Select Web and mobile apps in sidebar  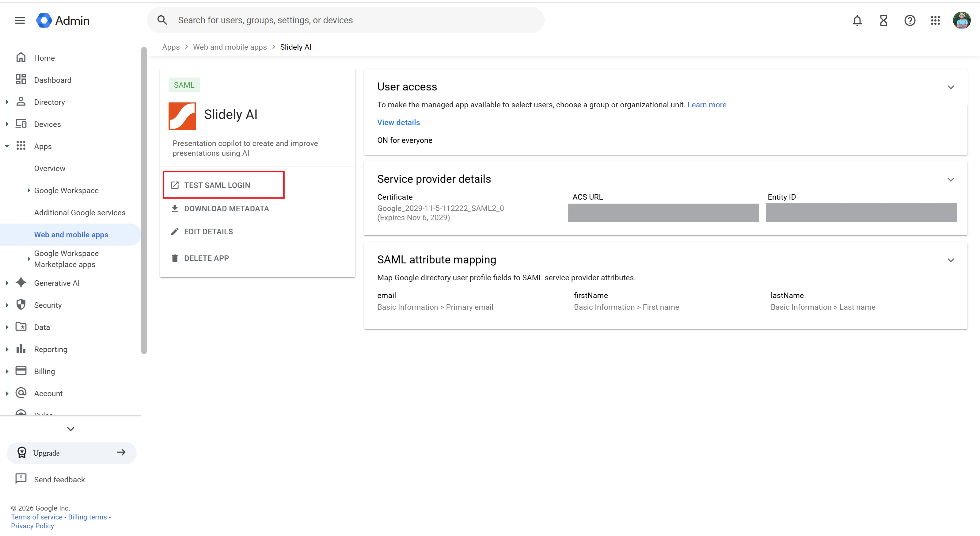pos(71,235)
